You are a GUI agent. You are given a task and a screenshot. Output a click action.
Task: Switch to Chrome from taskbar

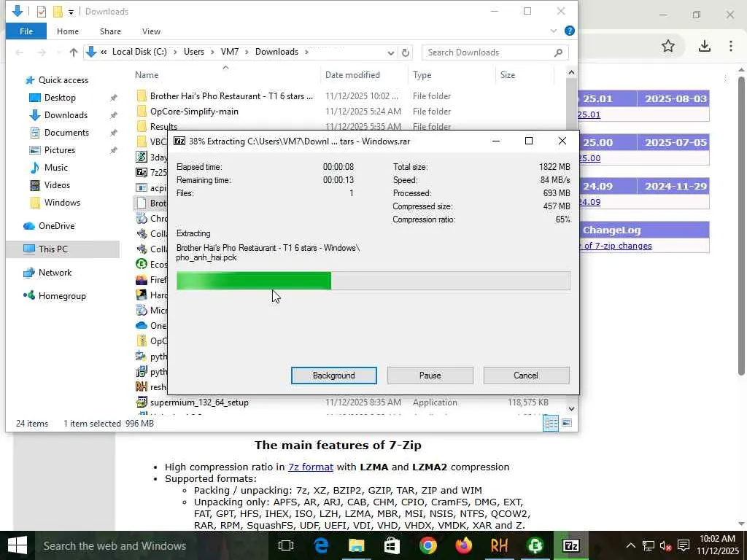[x=427, y=545]
